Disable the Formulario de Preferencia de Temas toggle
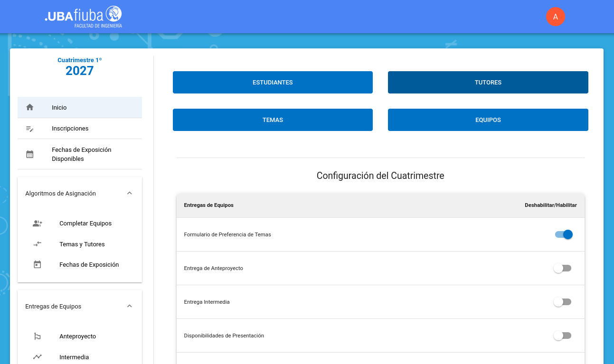This screenshot has height=364, width=614. click(564, 234)
